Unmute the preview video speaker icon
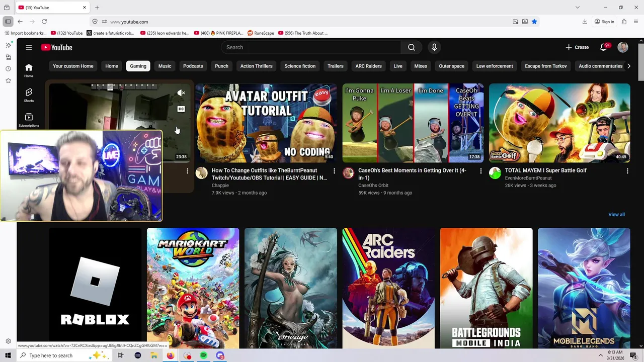Viewport: 644px width, 362px height. click(x=181, y=93)
